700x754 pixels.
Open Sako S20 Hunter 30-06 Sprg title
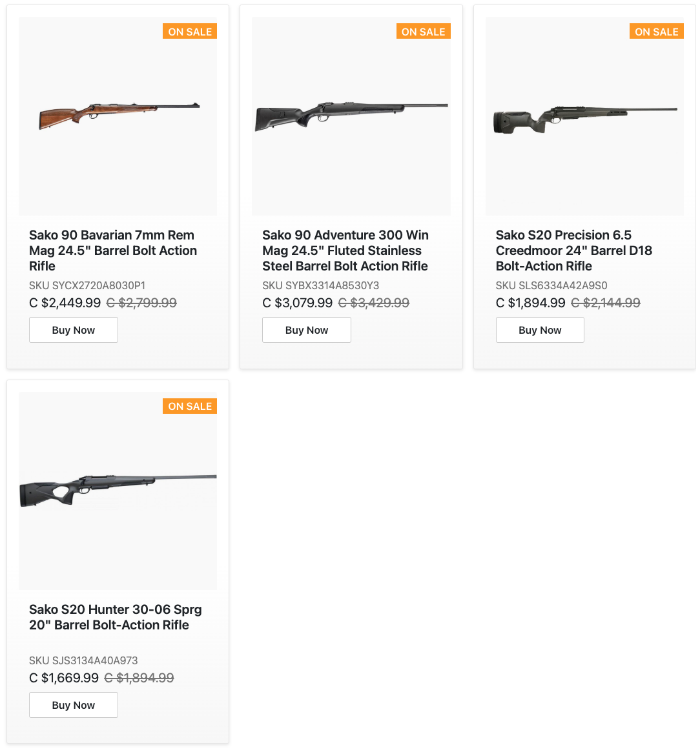pyautogui.click(x=116, y=617)
